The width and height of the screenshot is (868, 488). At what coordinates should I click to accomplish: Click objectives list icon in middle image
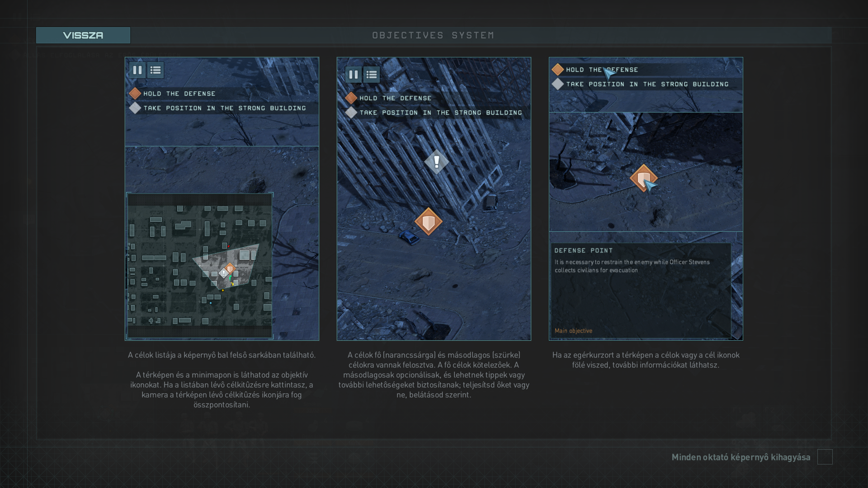tap(372, 75)
